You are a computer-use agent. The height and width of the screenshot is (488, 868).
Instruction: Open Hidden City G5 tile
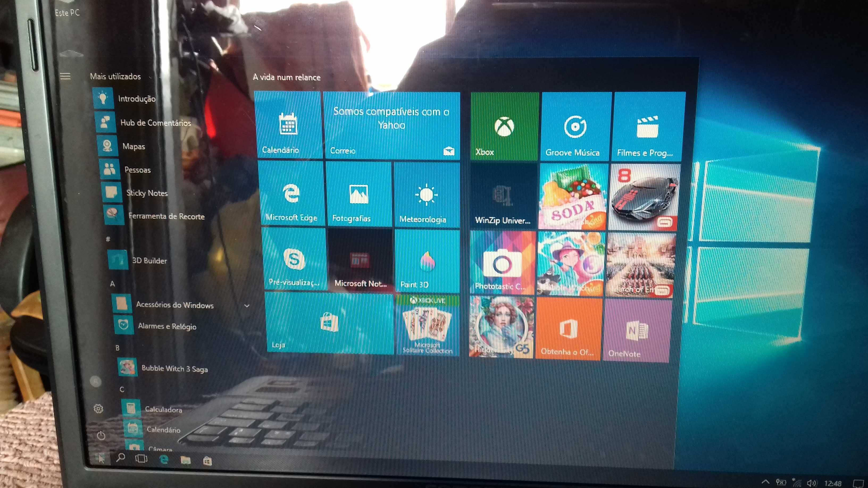pyautogui.click(x=502, y=327)
